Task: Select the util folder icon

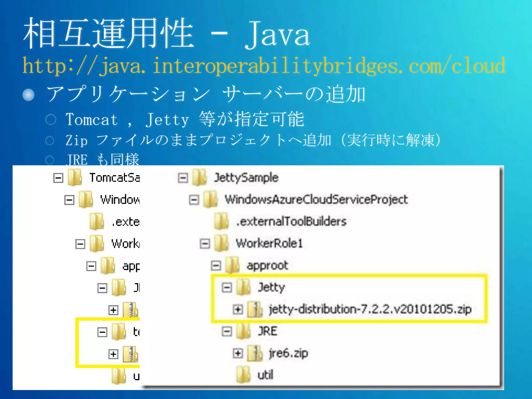Action: click(x=243, y=375)
